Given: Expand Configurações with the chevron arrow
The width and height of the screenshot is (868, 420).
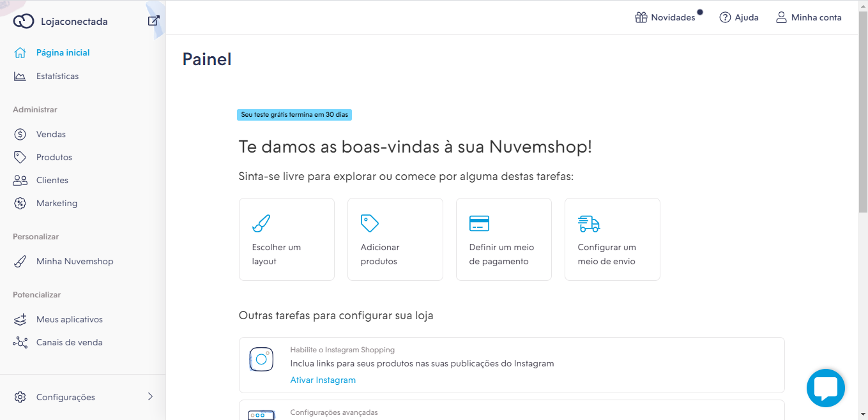Looking at the screenshot, I should click(151, 396).
